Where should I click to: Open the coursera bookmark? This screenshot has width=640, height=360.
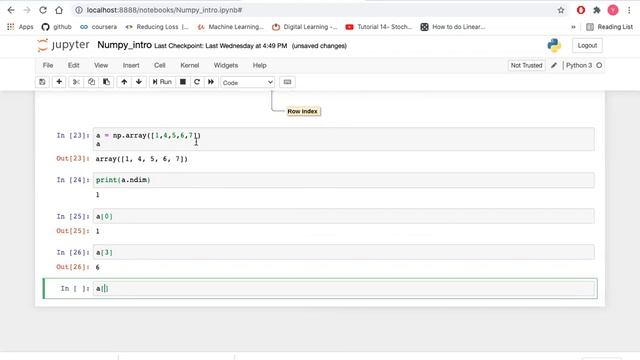[x=98, y=27]
